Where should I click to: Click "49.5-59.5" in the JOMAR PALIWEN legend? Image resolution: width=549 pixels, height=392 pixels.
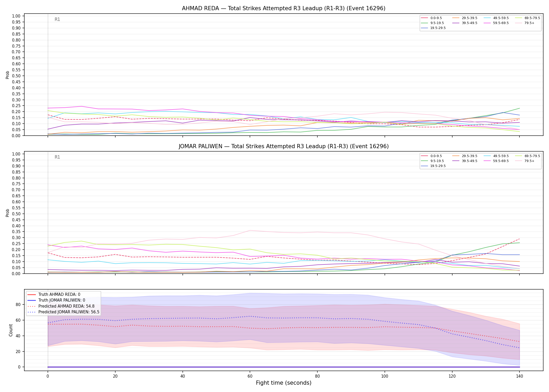(501, 156)
